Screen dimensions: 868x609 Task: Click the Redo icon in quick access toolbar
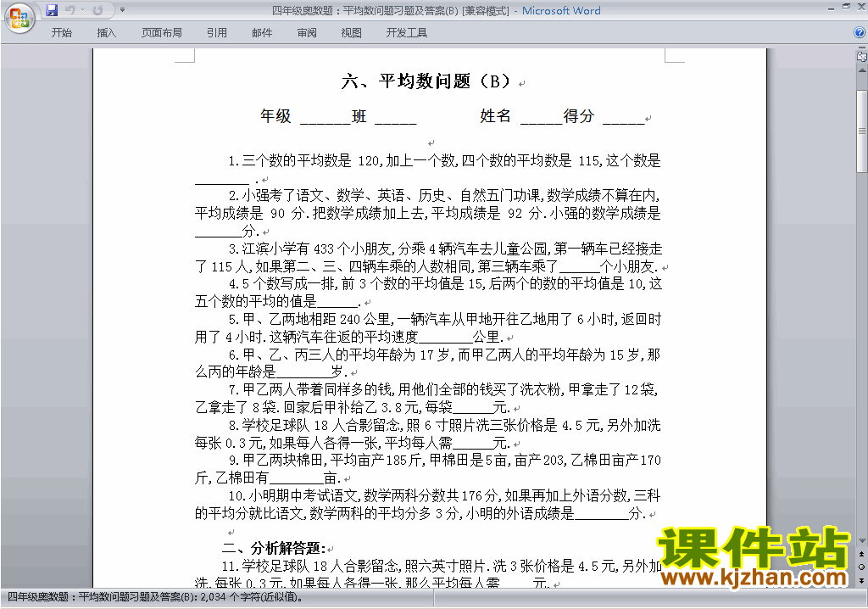coord(98,10)
